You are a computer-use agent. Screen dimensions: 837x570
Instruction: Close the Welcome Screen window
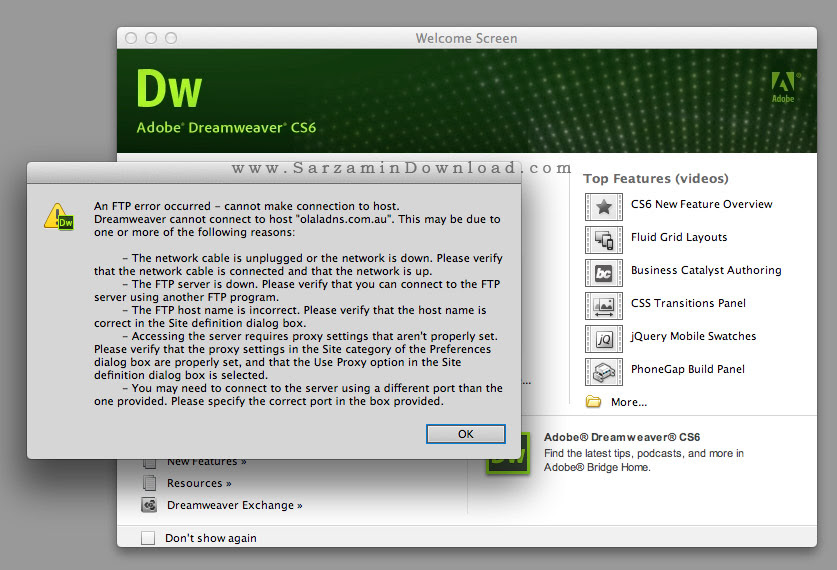click(x=131, y=38)
